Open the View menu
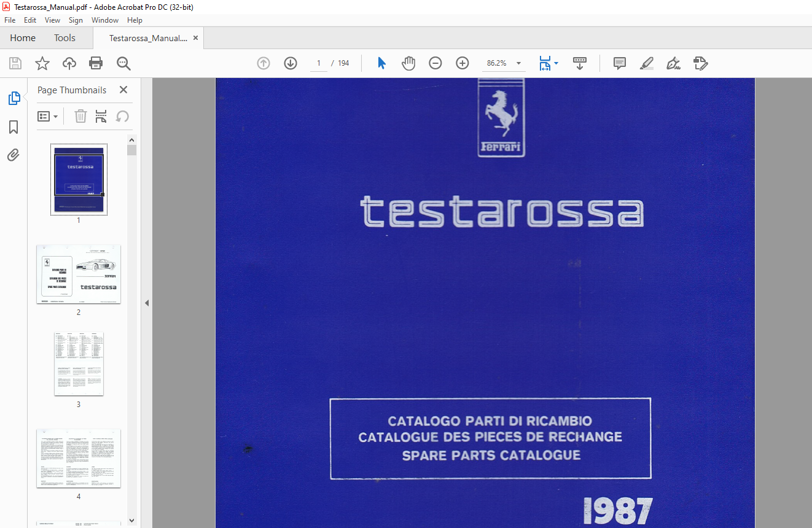This screenshot has width=812, height=528. coord(52,20)
